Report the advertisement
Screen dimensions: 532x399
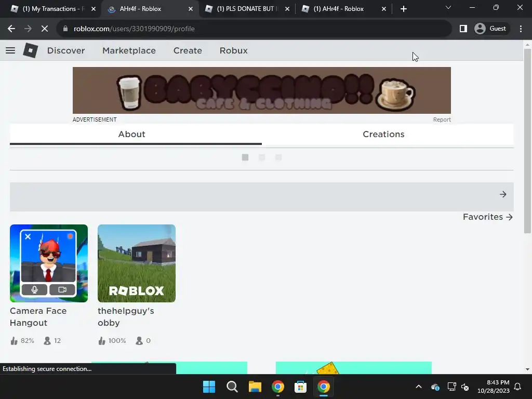click(442, 120)
